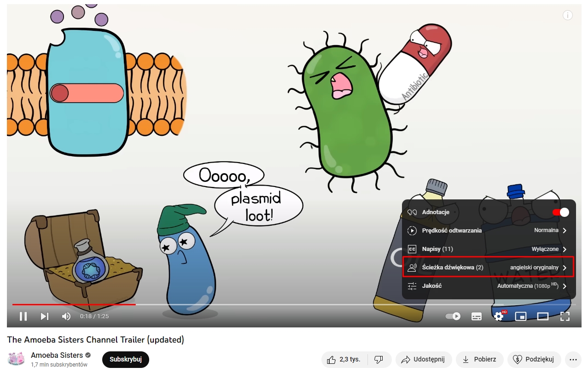Open the video info card icon
The height and width of the screenshot is (373, 588).
pyautogui.click(x=568, y=16)
